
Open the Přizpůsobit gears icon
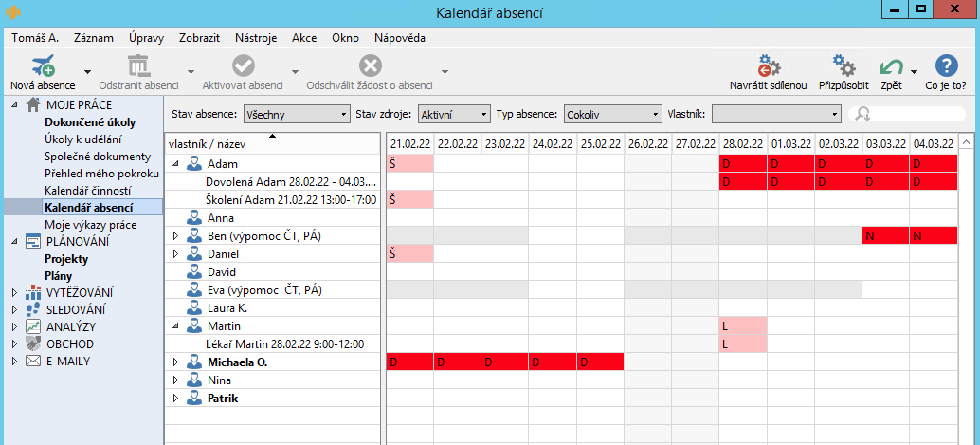tap(844, 65)
